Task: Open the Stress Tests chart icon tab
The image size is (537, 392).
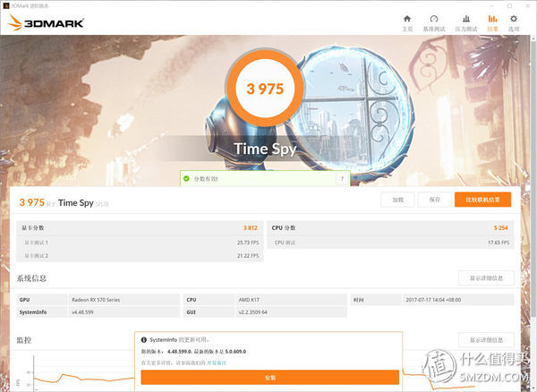Action: tap(466, 23)
